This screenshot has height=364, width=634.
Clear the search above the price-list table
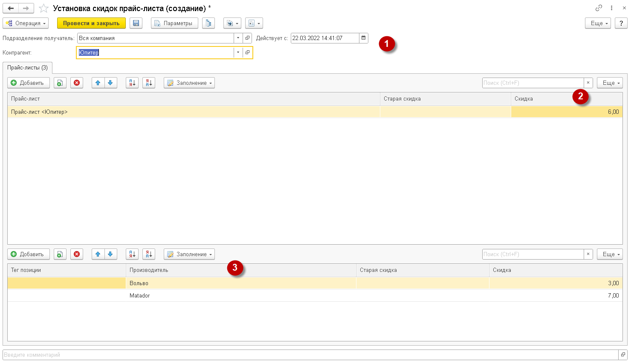tap(588, 83)
